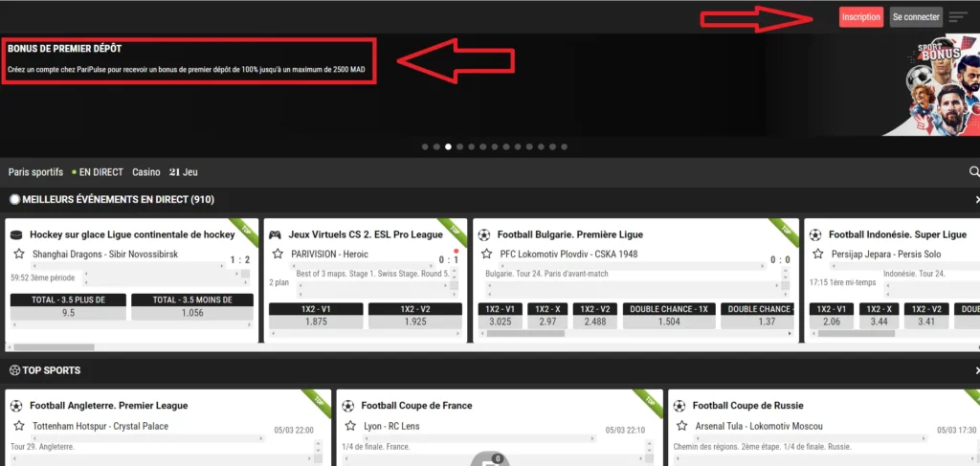Click football icon for Bulgarie Première Ligue
The width and height of the screenshot is (980, 466).
[x=483, y=234]
